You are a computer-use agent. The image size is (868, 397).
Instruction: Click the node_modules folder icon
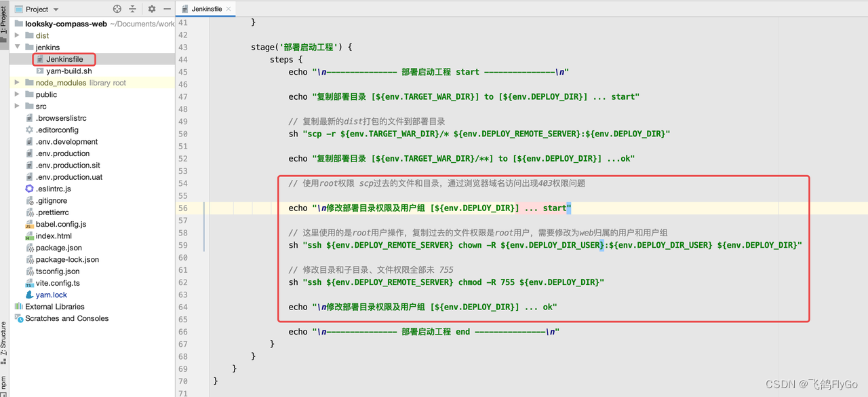(29, 83)
